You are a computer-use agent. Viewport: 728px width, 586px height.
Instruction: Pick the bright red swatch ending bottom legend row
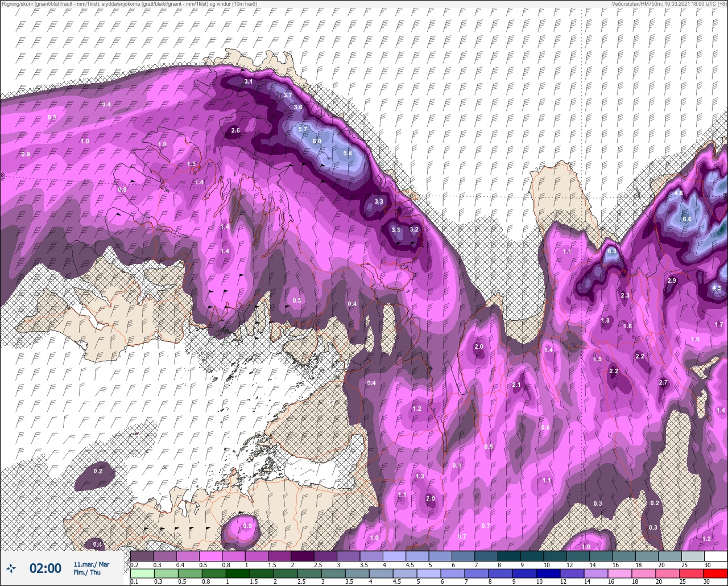click(716, 573)
